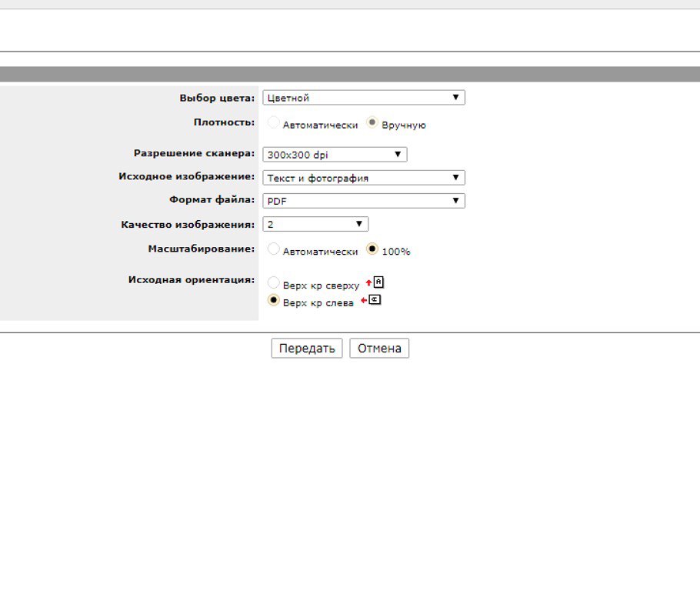Open the Исходное изображение dropdown

[x=363, y=178]
